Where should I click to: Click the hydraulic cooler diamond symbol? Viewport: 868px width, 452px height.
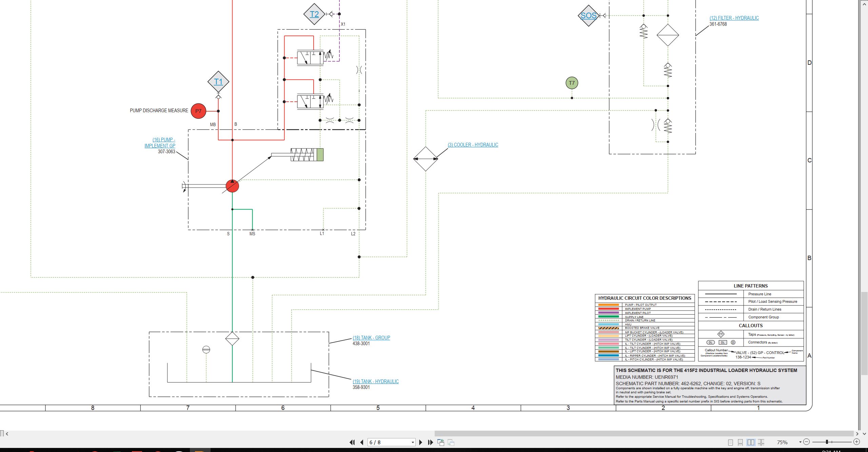click(x=426, y=159)
